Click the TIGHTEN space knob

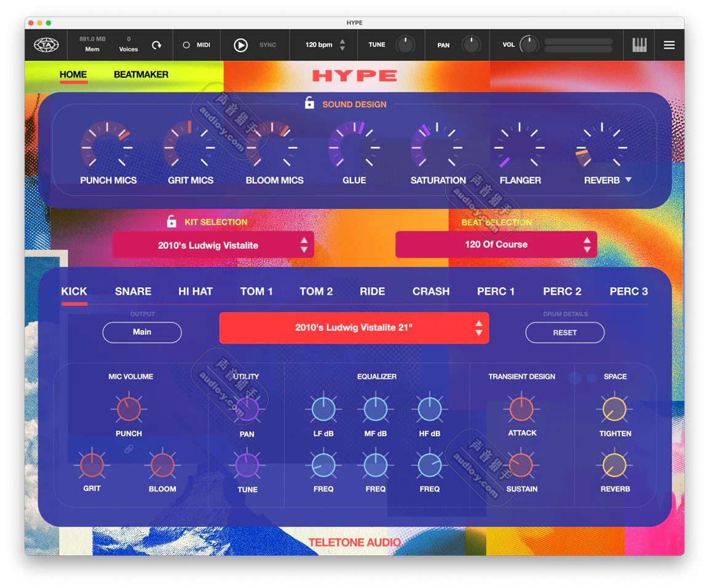(x=615, y=409)
